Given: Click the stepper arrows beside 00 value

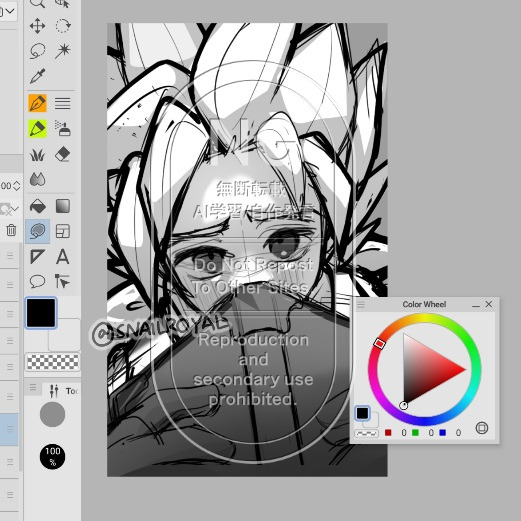Looking at the screenshot, I should 17,186.
